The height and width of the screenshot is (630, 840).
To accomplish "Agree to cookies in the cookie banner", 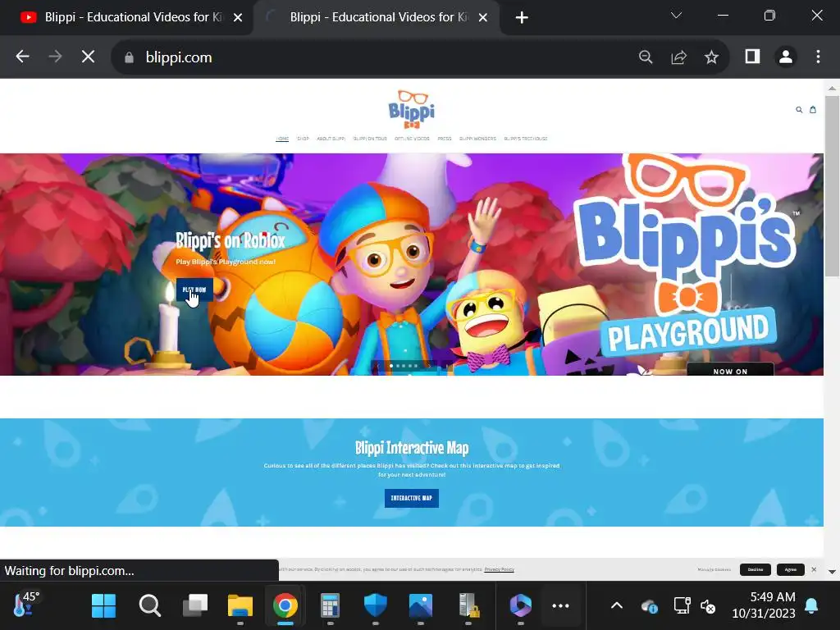I will [791, 569].
